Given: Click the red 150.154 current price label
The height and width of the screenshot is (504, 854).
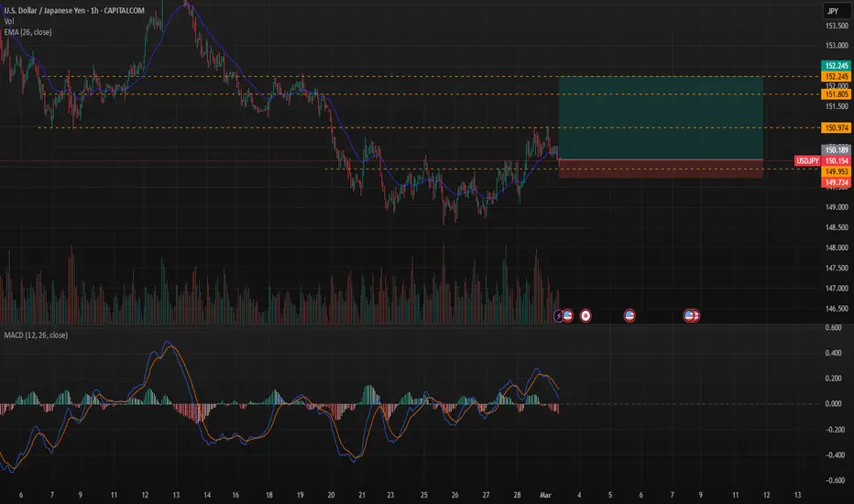Looking at the screenshot, I should (836, 160).
